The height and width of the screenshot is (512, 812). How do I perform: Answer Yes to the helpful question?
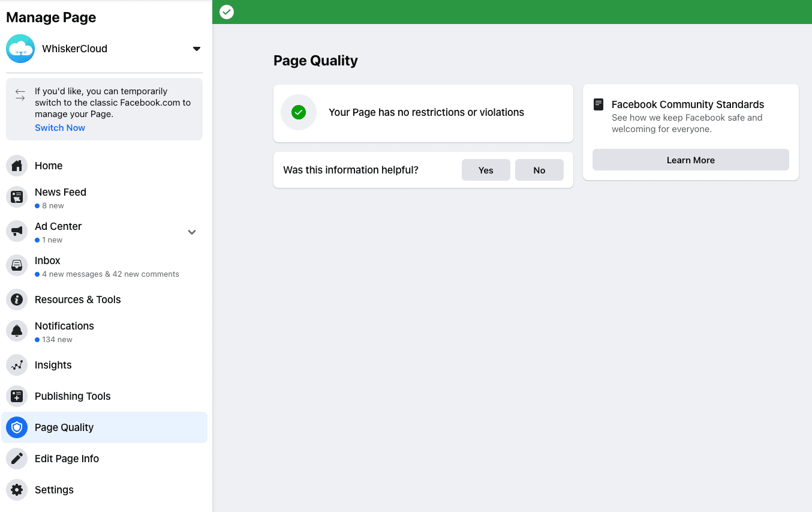click(486, 170)
